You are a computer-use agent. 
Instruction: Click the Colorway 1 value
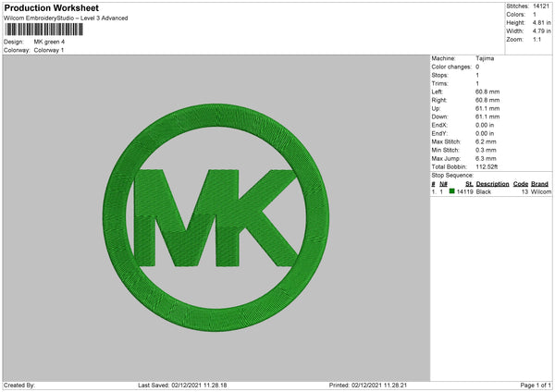coord(50,50)
